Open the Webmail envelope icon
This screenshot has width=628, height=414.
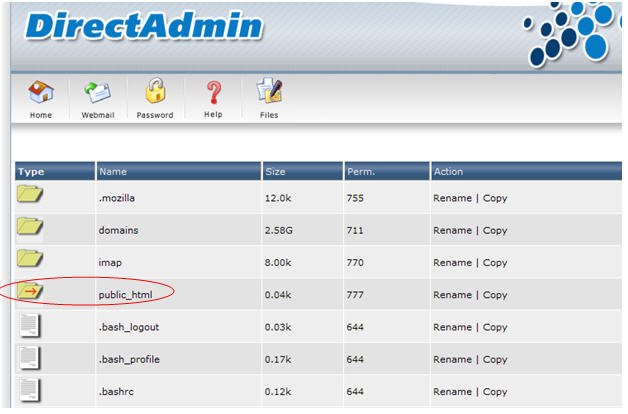pos(98,92)
